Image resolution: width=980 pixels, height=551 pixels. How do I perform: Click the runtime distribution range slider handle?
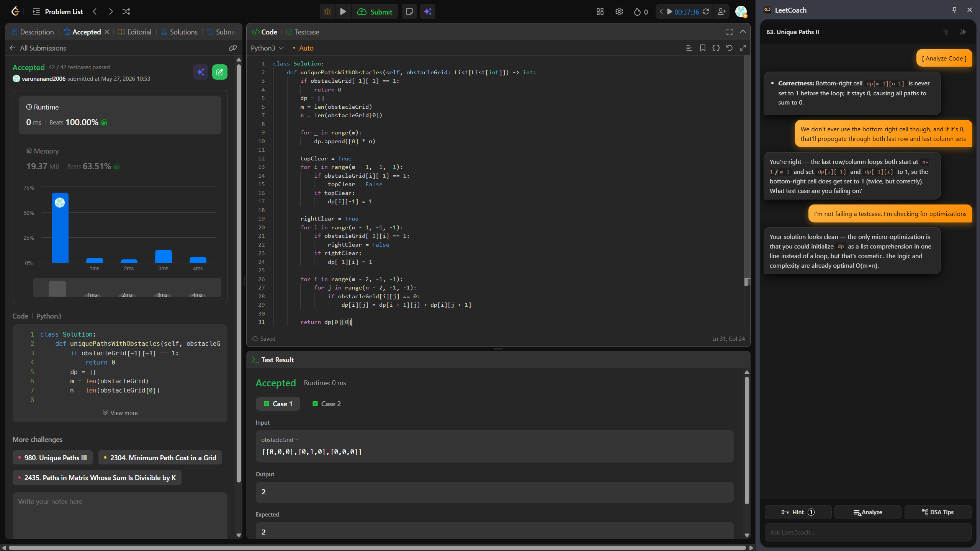pyautogui.click(x=57, y=289)
